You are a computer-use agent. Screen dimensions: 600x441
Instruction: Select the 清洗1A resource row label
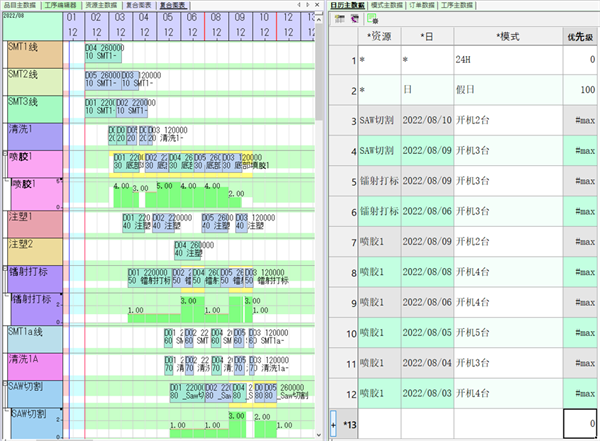click(35, 367)
